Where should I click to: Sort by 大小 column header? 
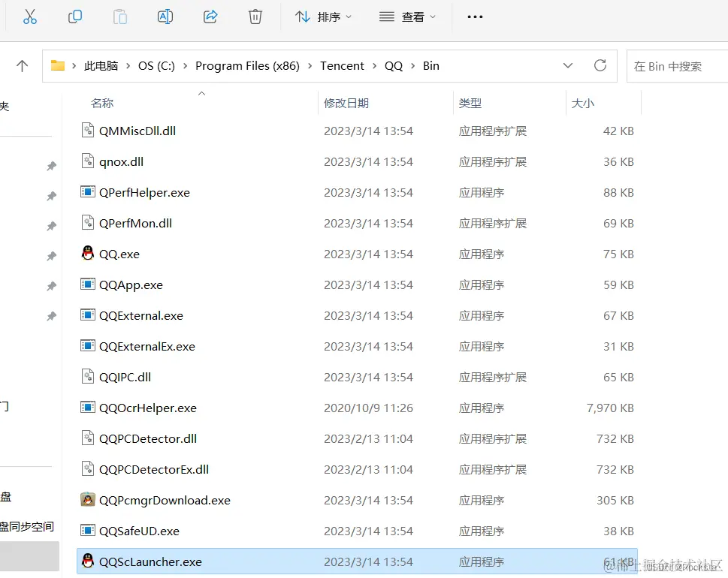pos(583,103)
